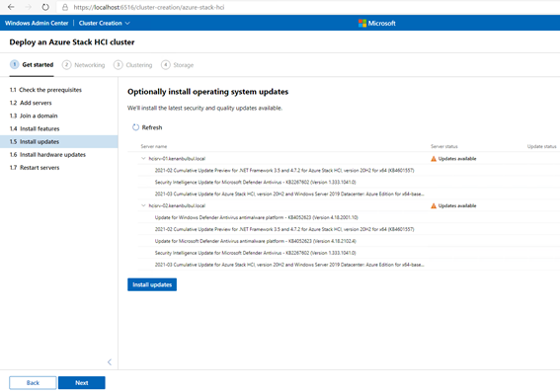The width and height of the screenshot is (560, 392).
Task: Click the Back button
Action: point(33,383)
